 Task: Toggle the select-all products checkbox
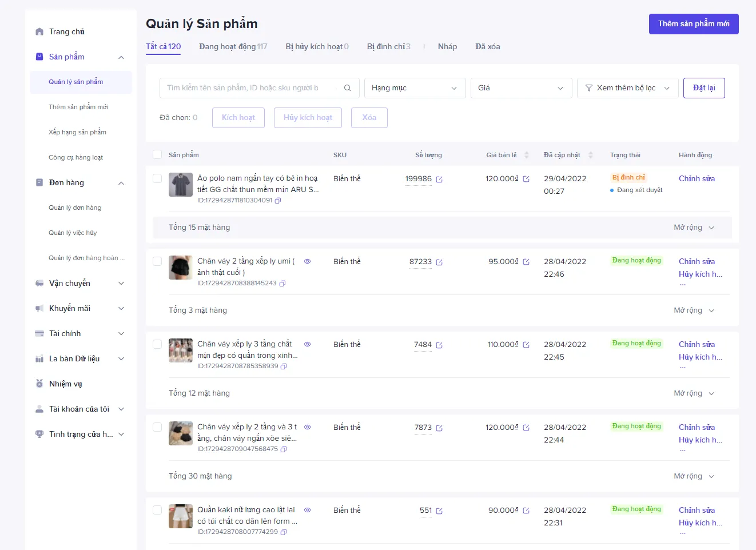point(157,154)
